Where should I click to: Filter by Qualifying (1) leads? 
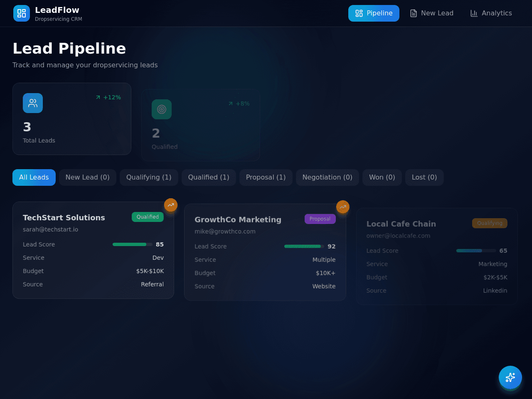pyautogui.click(x=149, y=177)
